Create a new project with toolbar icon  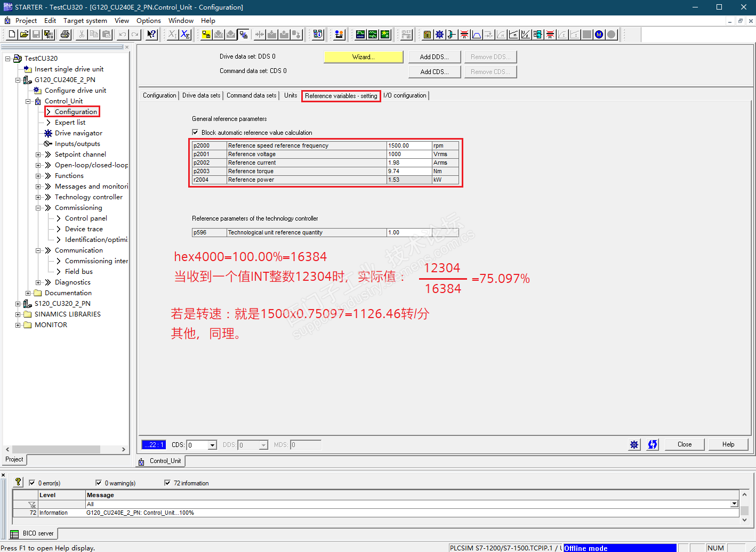pyautogui.click(x=12, y=35)
